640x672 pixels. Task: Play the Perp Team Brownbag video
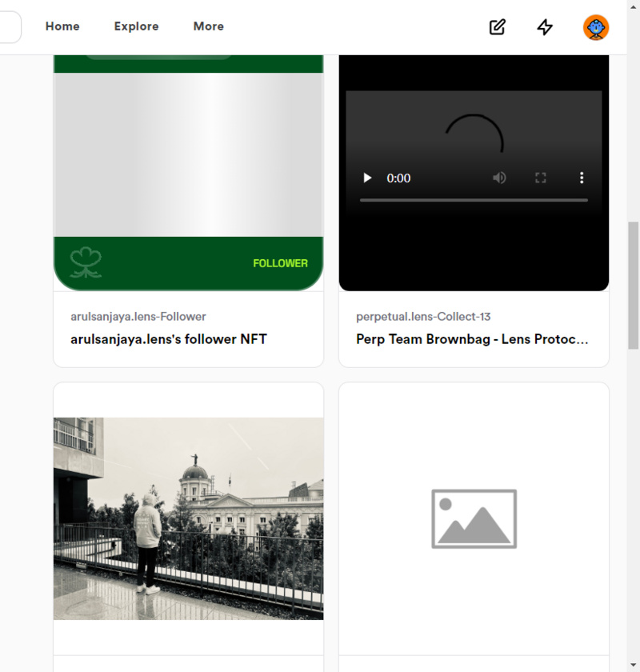click(368, 178)
